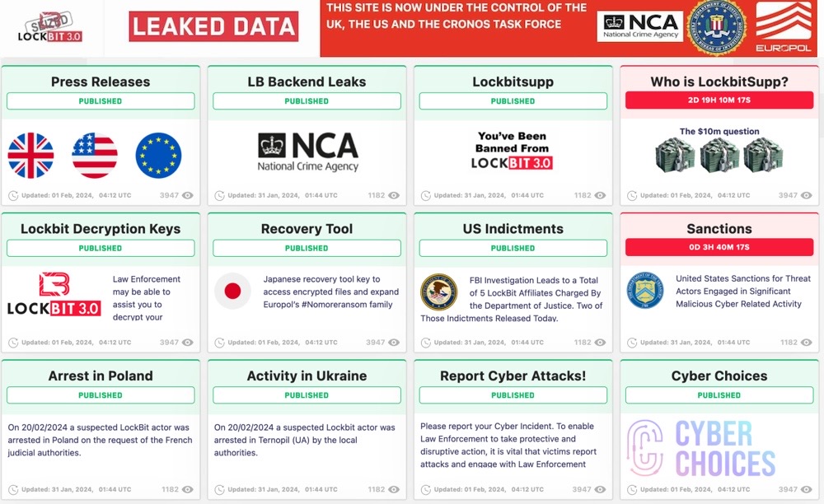This screenshot has height=504, width=824.
Task: Toggle the eye icon on Arrest in Poland
Action: click(x=190, y=489)
